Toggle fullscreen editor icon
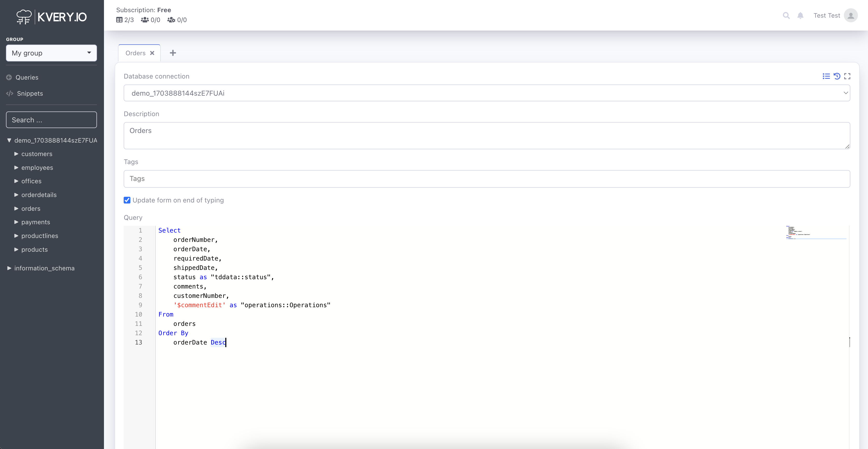Image resolution: width=868 pixels, height=449 pixels. [x=847, y=76]
